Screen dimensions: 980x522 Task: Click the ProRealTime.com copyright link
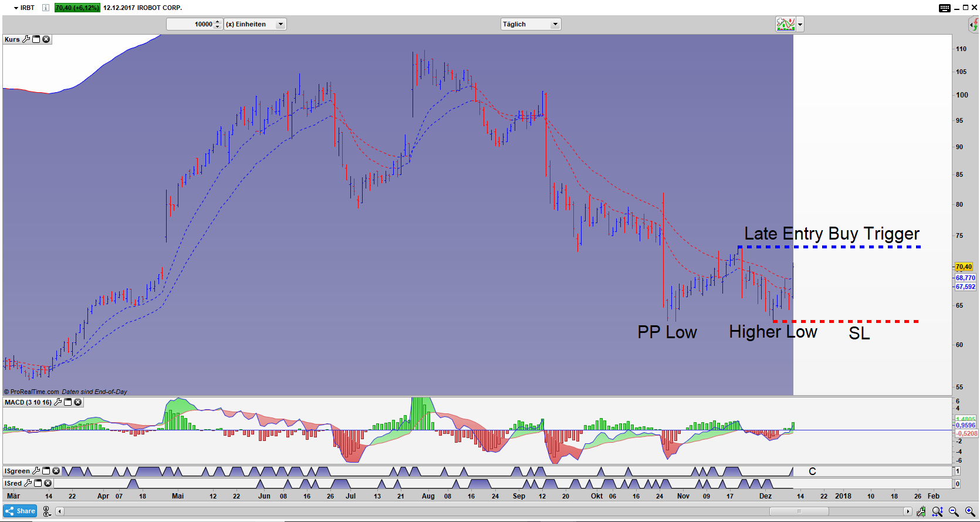coord(32,392)
